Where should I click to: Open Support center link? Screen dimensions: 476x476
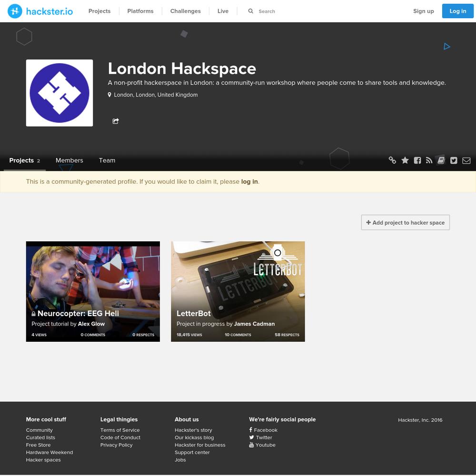pos(192,452)
